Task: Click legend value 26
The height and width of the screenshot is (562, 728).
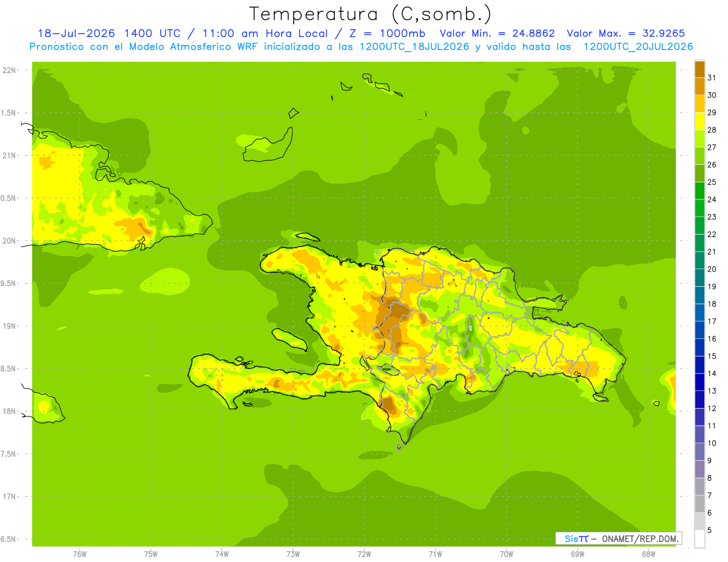Action: click(x=712, y=164)
